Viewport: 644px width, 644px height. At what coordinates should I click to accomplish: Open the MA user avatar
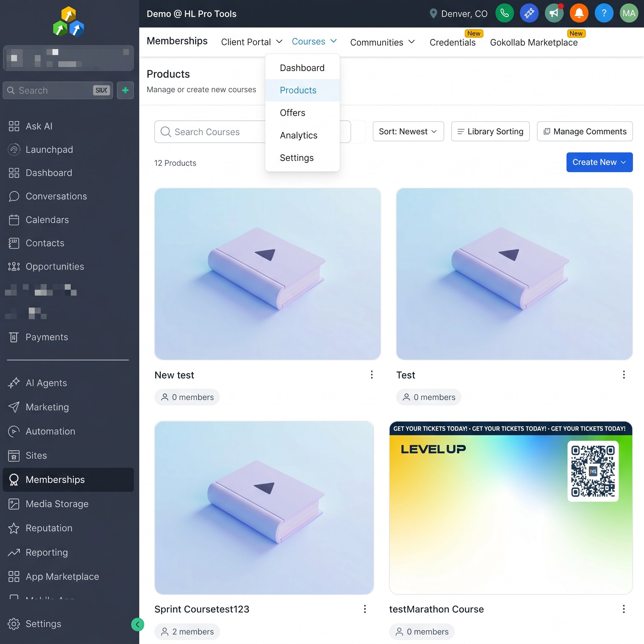[629, 13]
